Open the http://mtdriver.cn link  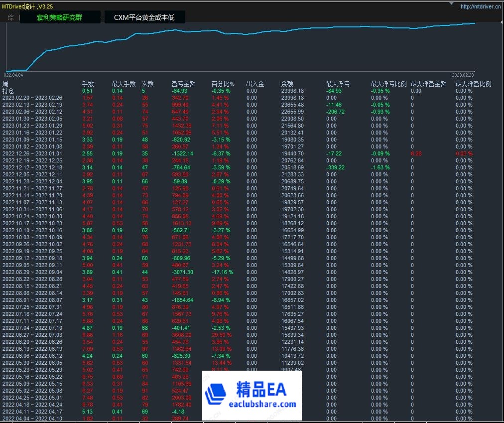(x=480, y=6)
